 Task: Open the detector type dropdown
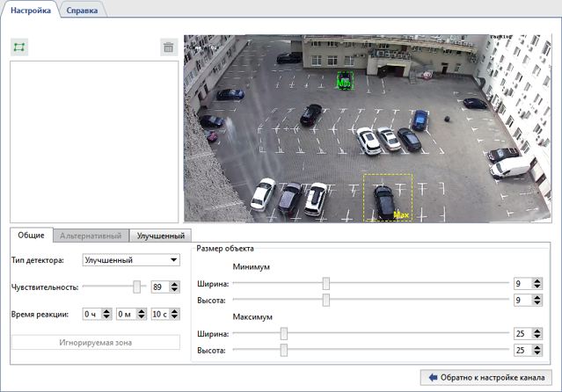pyautogui.click(x=130, y=260)
